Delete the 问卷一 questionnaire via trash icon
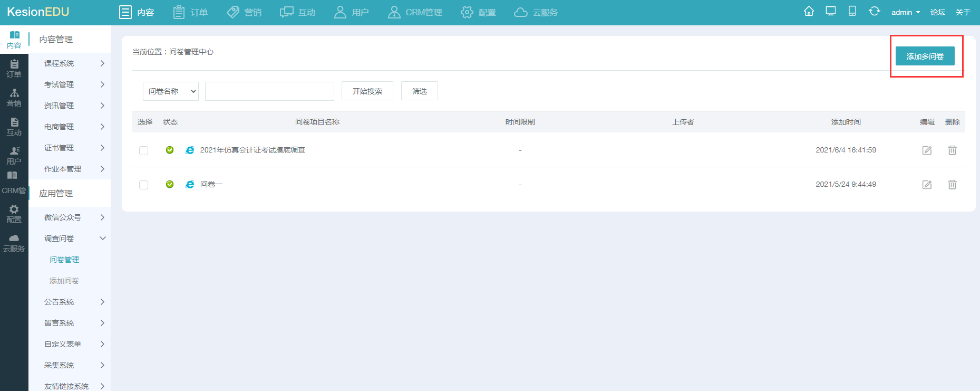 (952, 185)
